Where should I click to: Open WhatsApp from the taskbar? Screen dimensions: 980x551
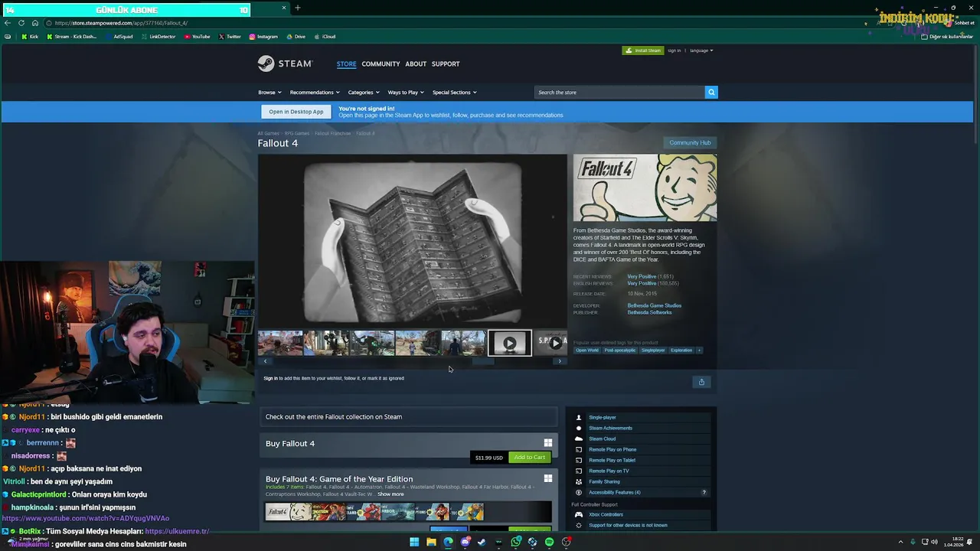[x=516, y=542]
